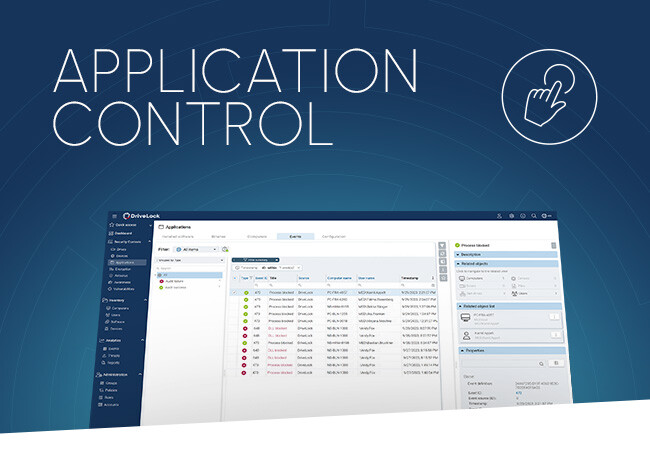Open the options button on the Kamil Appelt card

[x=555, y=334]
